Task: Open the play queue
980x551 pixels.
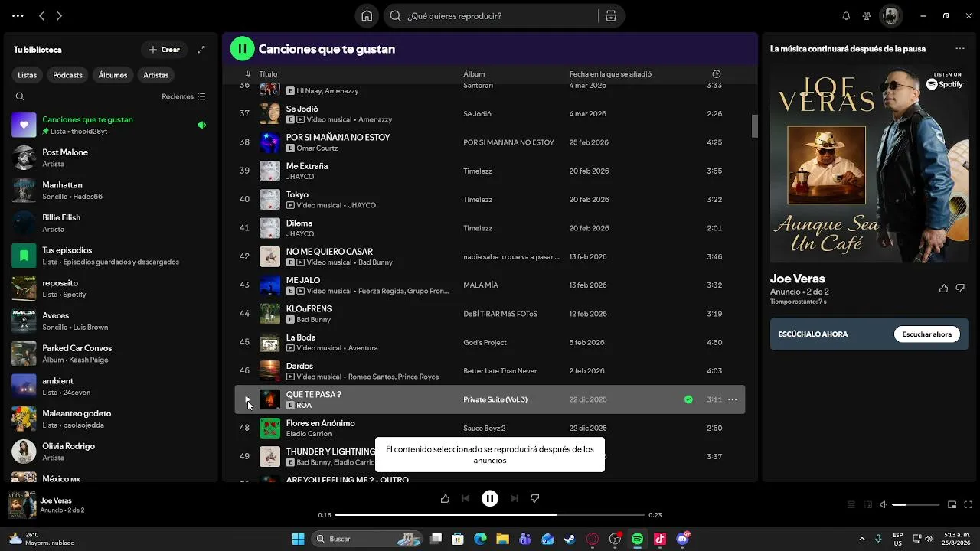Action: point(851,505)
